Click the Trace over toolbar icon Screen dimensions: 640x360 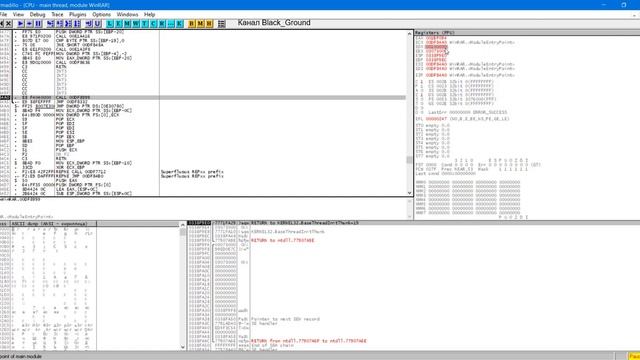pyautogui.click(x=77, y=24)
